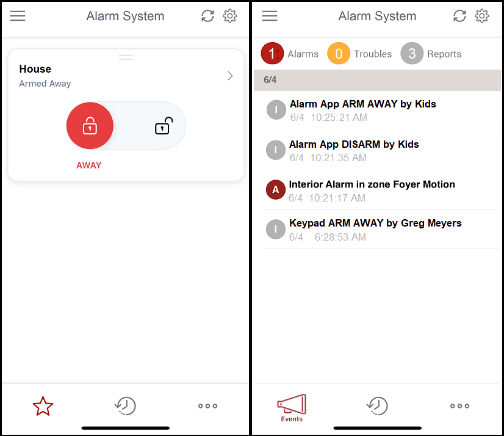Tap the three-dots more icon on Events screen
Viewport: 504px width, 436px height.
[x=459, y=406]
